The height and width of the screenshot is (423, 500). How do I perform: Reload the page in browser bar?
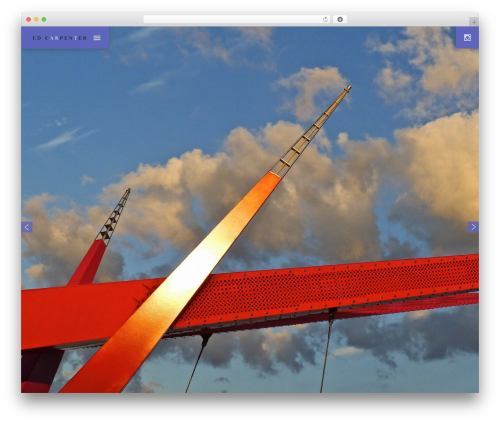[325, 20]
